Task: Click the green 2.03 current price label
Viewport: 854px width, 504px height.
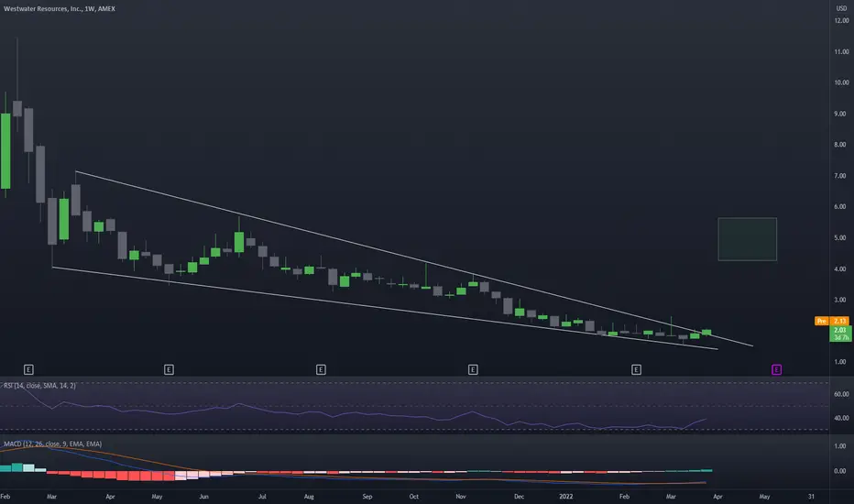Action: point(840,334)
